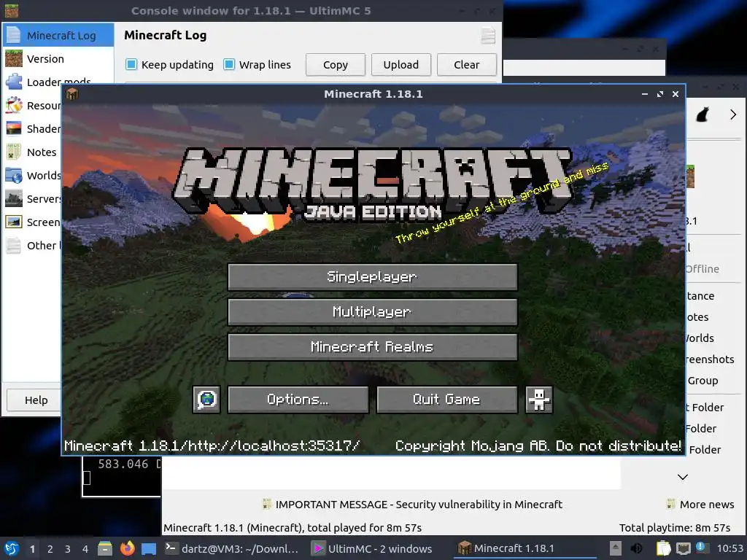Launch Firefox from taskbar

click(x=127, y=548)
